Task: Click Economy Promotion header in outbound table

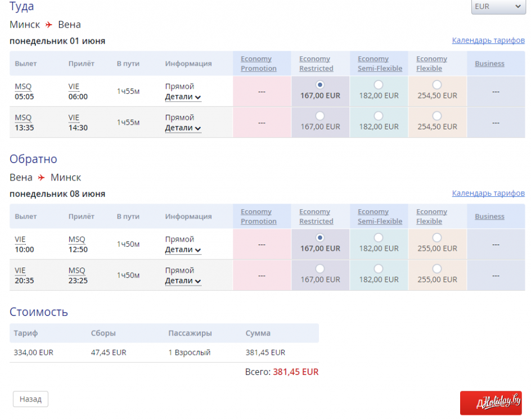Action: [258, 64]
